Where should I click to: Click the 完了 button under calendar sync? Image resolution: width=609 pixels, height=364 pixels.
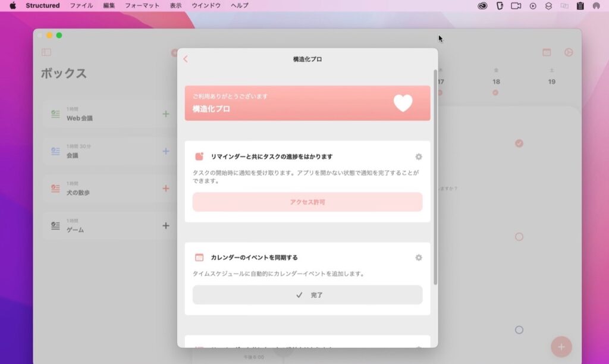(x=307, y=295)
